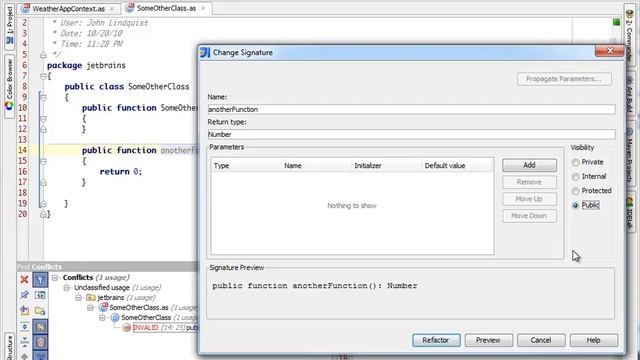The width and height of the screenshot is (640, 360).
Task: Click the Type column header in Parameters table
Action: [246, 166]
